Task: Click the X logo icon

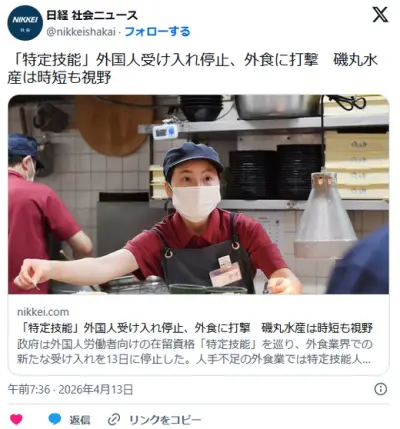Action: pos(380,14)
